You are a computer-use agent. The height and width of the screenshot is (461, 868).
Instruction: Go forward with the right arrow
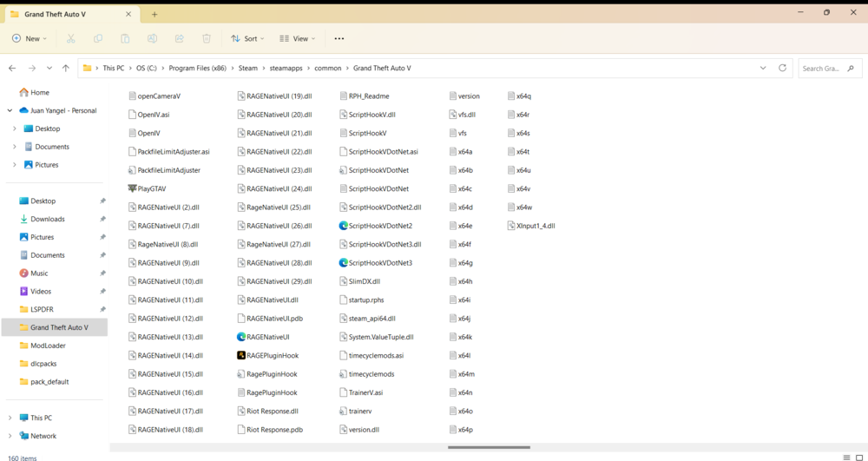pyautogui.click(x=31, y=68)
